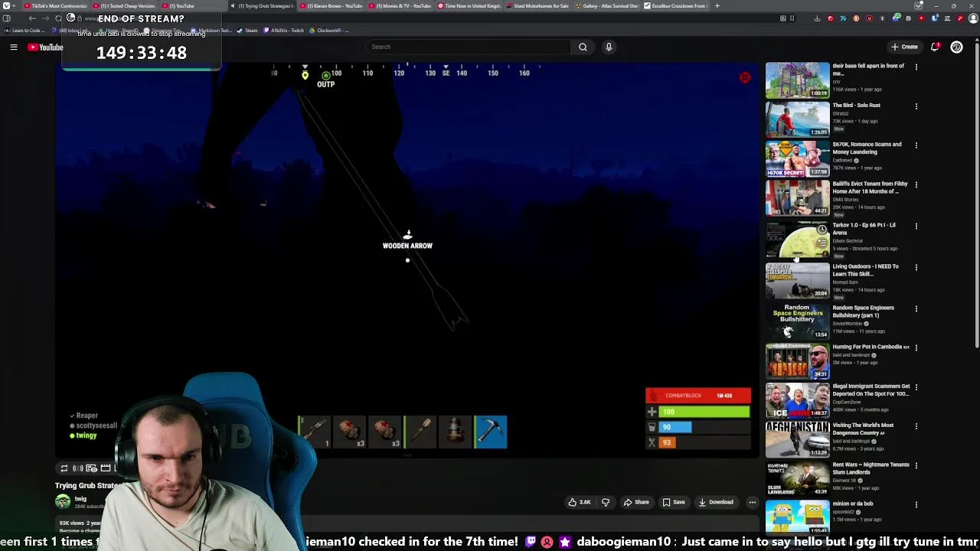Open Random Space Engineers Bullshittery thumbnail
980x551 pixels.
click(x=797, y=321)
